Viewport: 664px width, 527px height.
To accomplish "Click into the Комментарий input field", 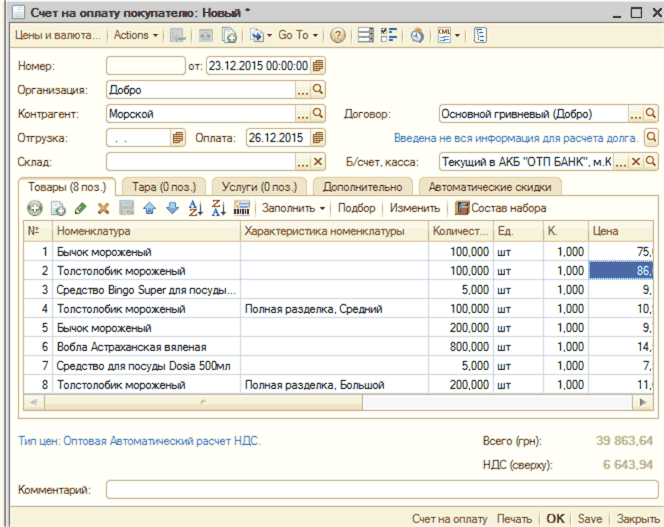I will [380, 490].
